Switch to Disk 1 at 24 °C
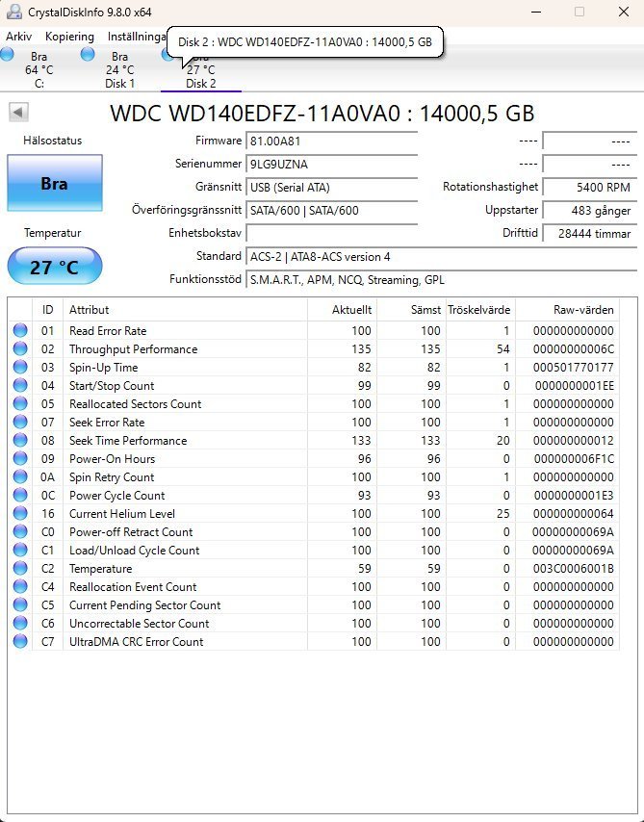This screenshot has height=822, width=644. click(x=119, y=70)
